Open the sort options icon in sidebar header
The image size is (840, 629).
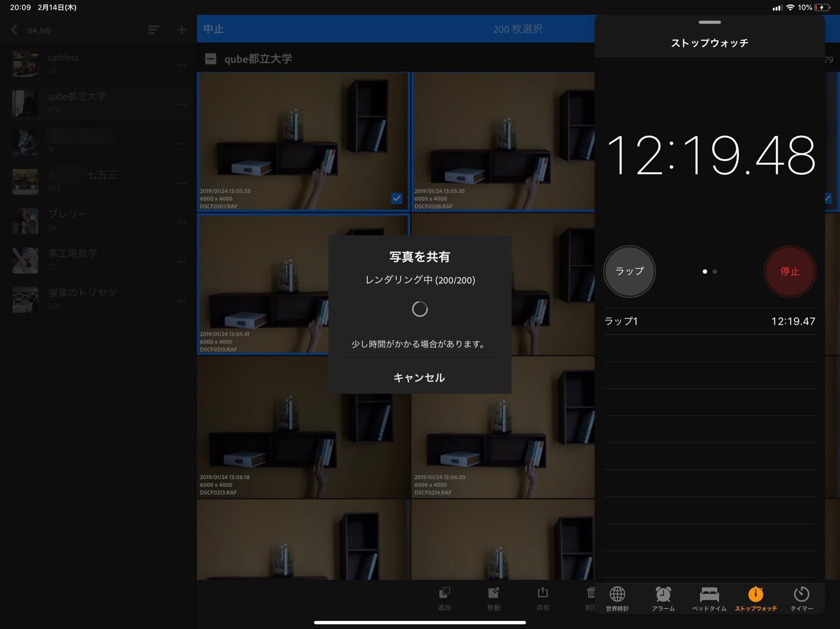[153, 30]
